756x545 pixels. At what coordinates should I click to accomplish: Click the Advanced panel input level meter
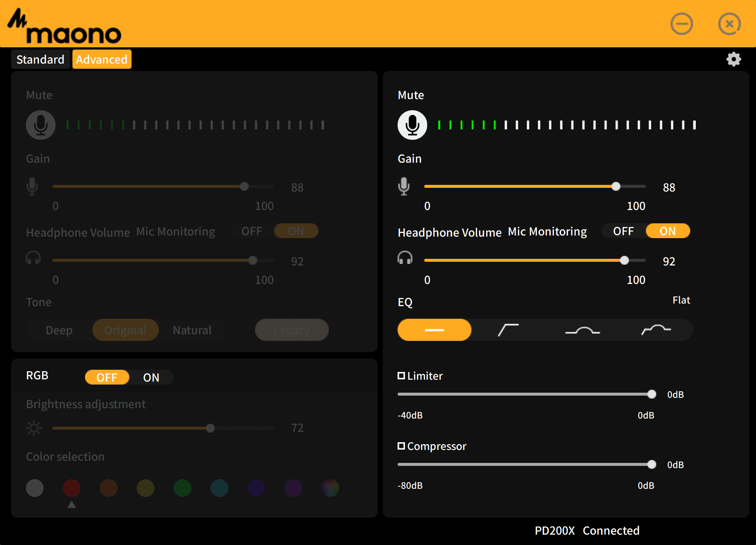point(567,125)
